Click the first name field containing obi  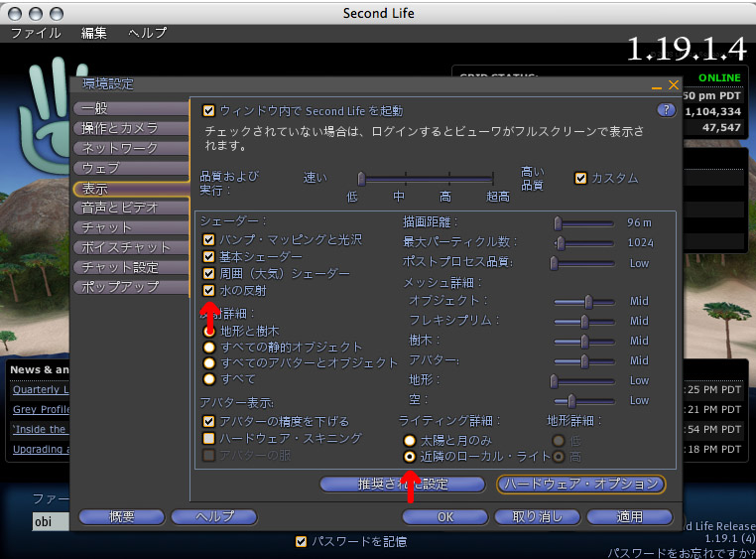(x=52, y=521)
